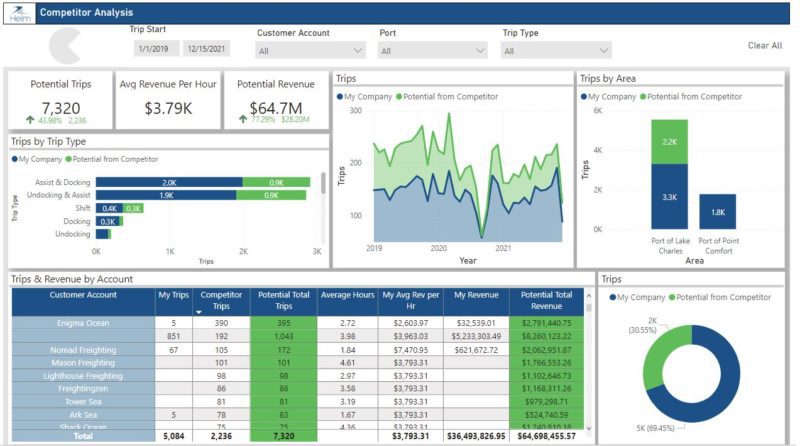This screenshot has height=446, width=800.
Task: Click the sort arrow under Competitor Trips header
Action: [x=200, y=312]
